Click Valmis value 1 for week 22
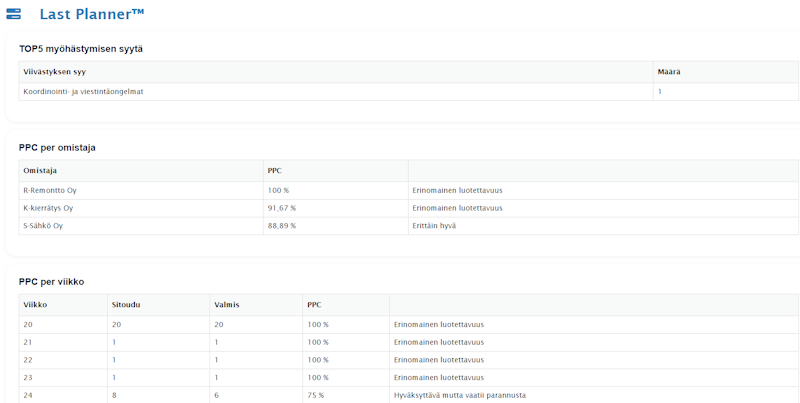 click(216, 360)
